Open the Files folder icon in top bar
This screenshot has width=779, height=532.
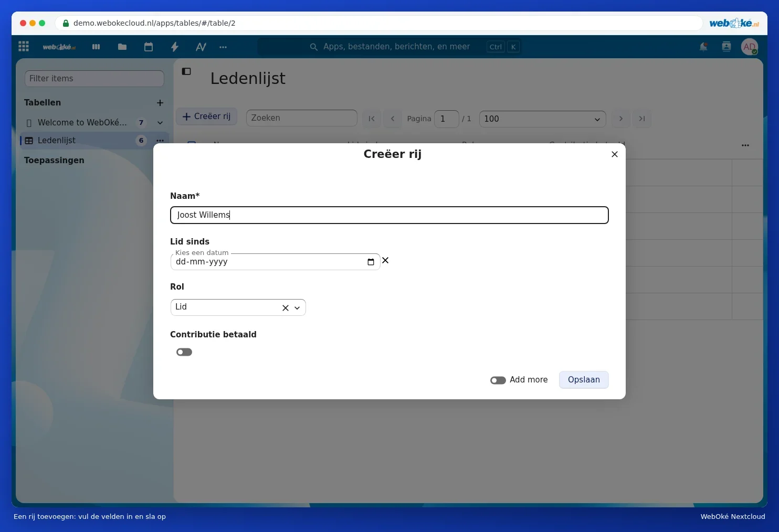[122, 47]
